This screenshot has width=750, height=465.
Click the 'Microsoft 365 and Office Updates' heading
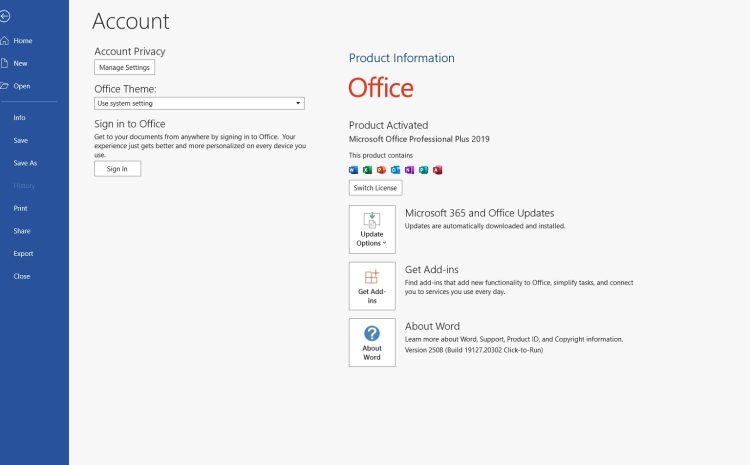(480, 213)
